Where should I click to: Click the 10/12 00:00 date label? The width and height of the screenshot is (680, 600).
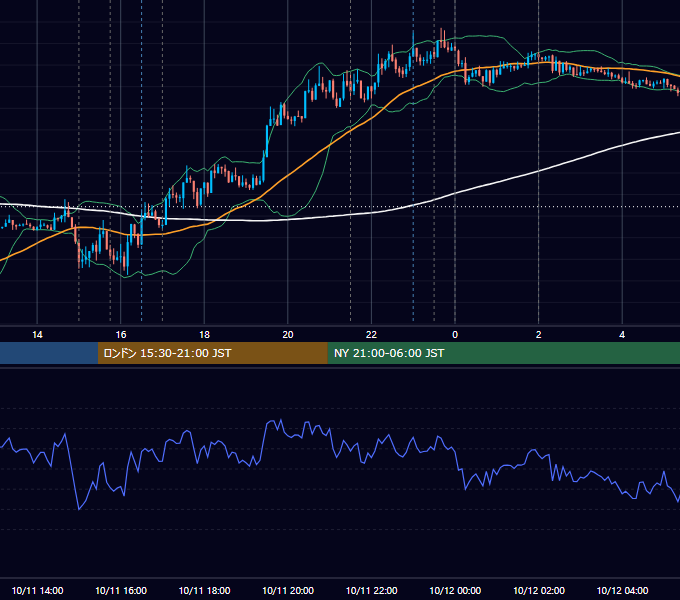pyautogui.click(x=455, y=590)
